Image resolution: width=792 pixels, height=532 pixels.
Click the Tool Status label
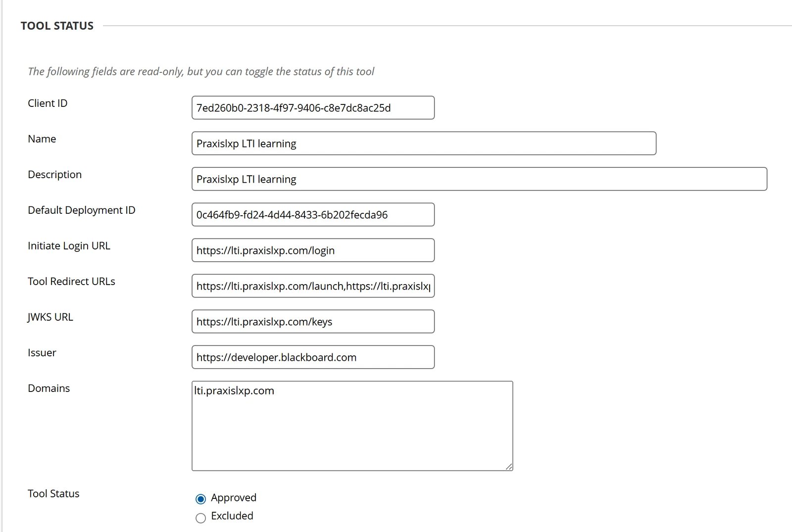tap(53, 493)
